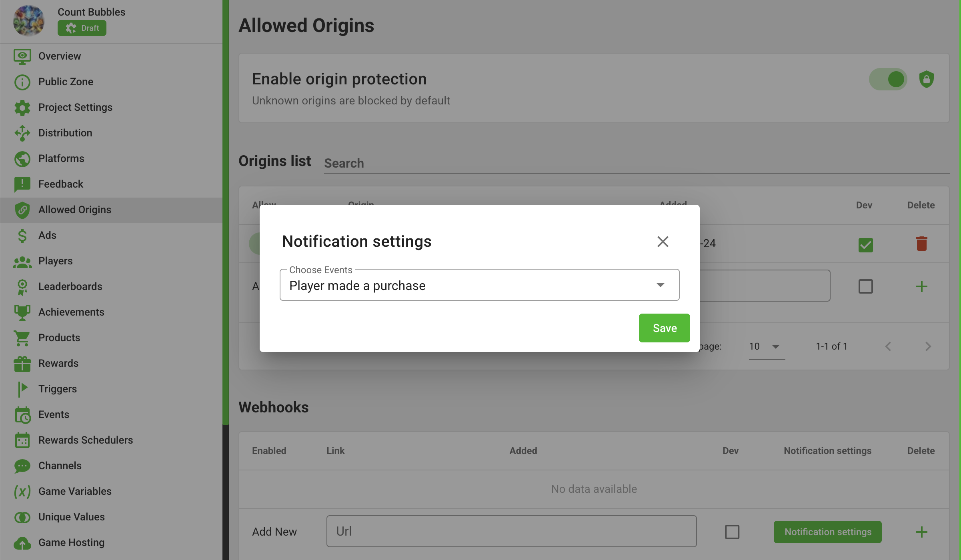Uncheck the Dev checkbox for existing origin
The height and width of the screenshot is (560, 961).
coord(866,245)
